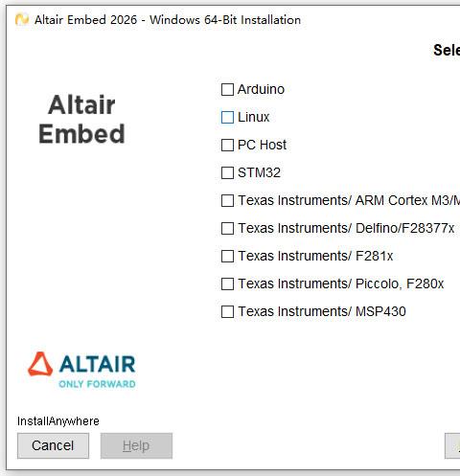
Task: Toggle the Texas Instruments F281x checkbox
Action: click(x=227, y=257)
